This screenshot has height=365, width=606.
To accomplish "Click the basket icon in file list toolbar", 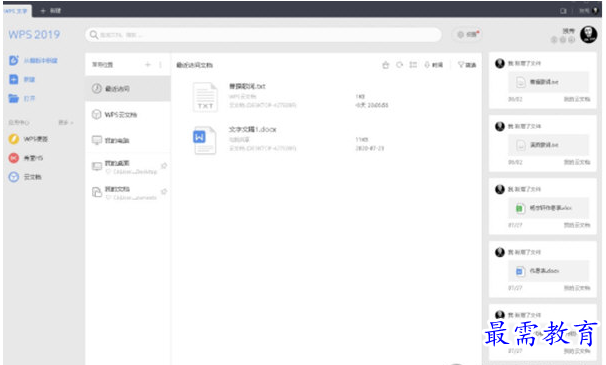I will (x=385, y=65).
